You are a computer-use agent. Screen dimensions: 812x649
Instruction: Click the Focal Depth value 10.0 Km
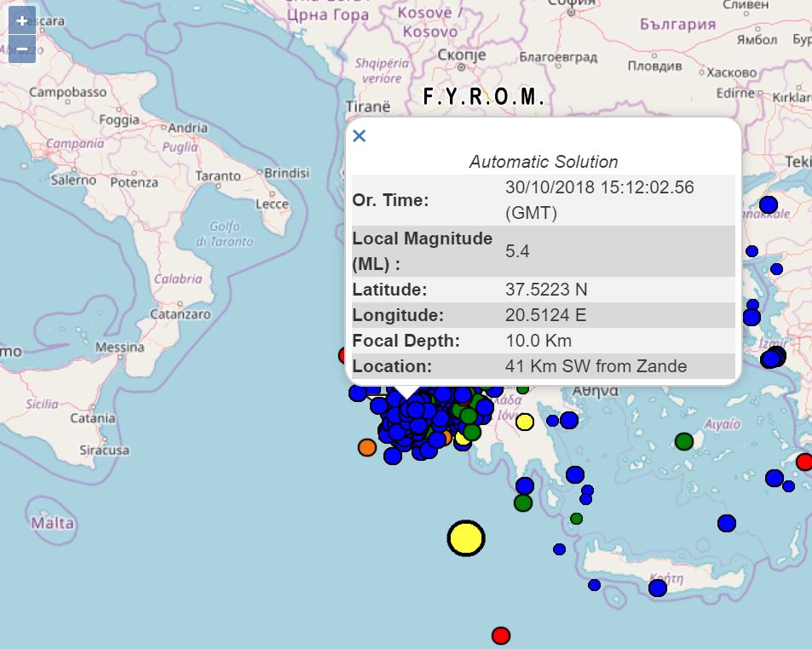pyautogui.click(x=538, y=341)
